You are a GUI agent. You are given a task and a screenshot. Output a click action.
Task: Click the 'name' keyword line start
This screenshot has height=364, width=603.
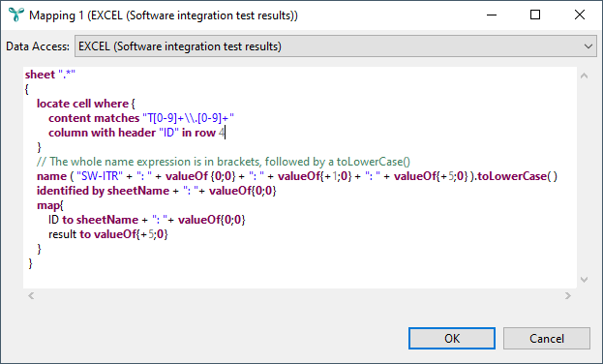pos(51,176)
